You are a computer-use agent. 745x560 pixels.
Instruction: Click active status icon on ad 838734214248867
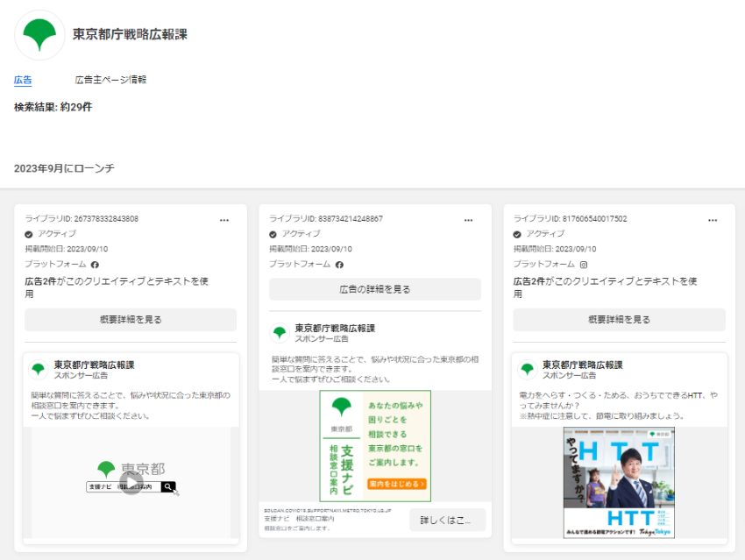coord(273,234)
